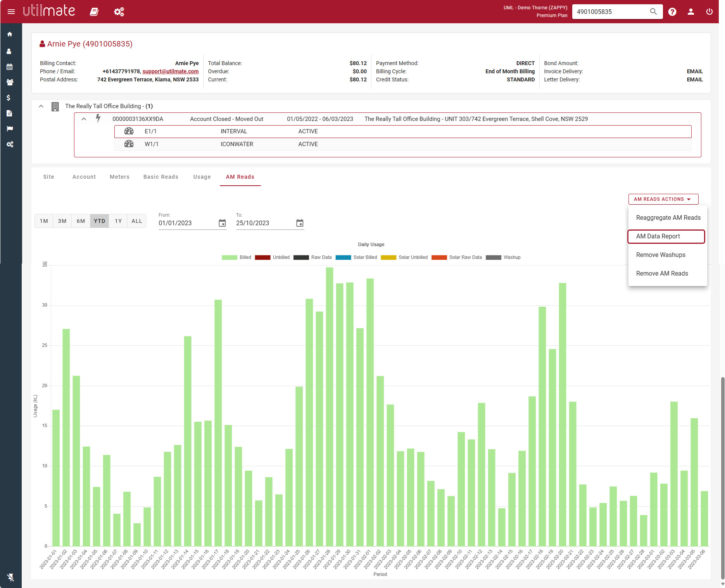Open the dollar billing sidebar icon
The image size is (725, 588).
coord(9,98)
